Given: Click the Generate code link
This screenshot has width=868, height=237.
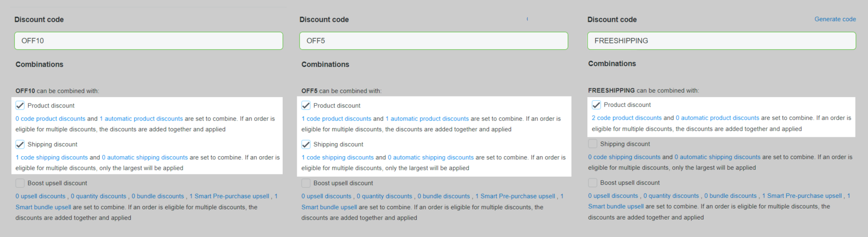Looking at the screenshot, I should (x=835, y=19).
